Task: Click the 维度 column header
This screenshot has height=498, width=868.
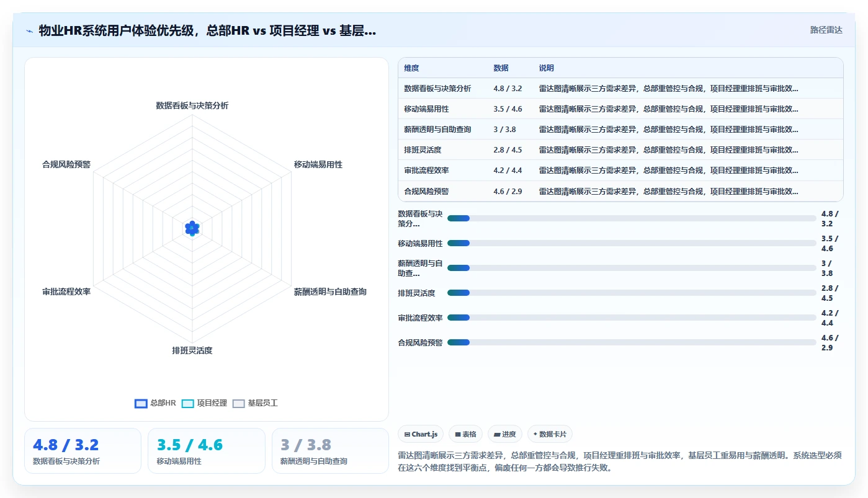Action: (411, 68)
